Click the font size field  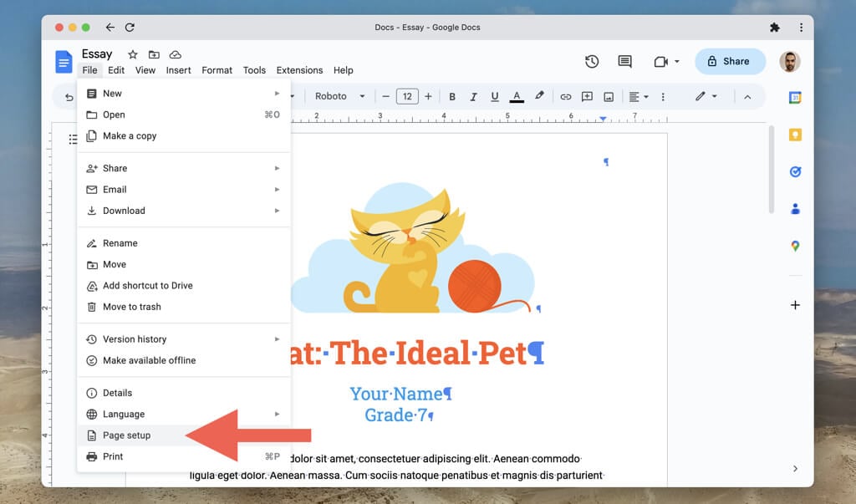click(407, 97)
